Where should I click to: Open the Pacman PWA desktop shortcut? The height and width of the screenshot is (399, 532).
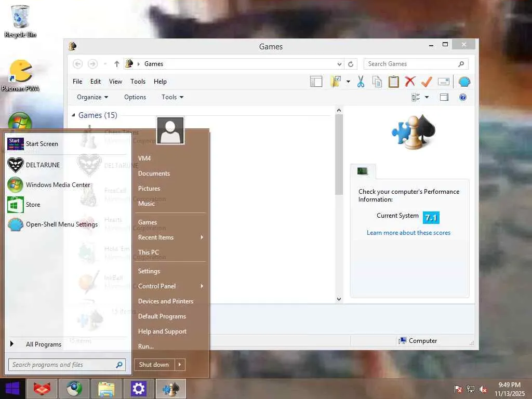[20, 75]
